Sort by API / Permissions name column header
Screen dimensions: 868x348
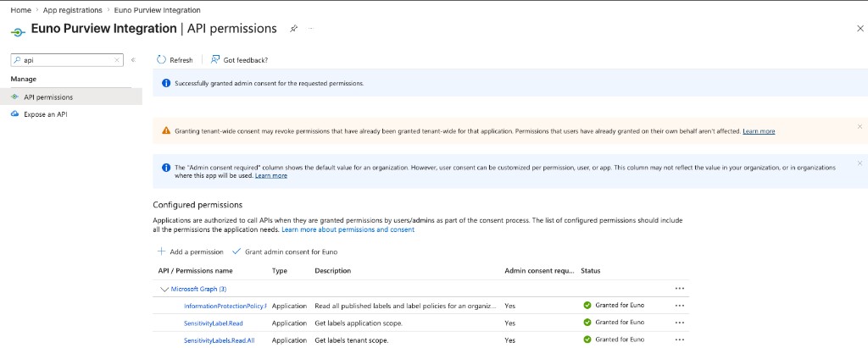click(196, 271)
